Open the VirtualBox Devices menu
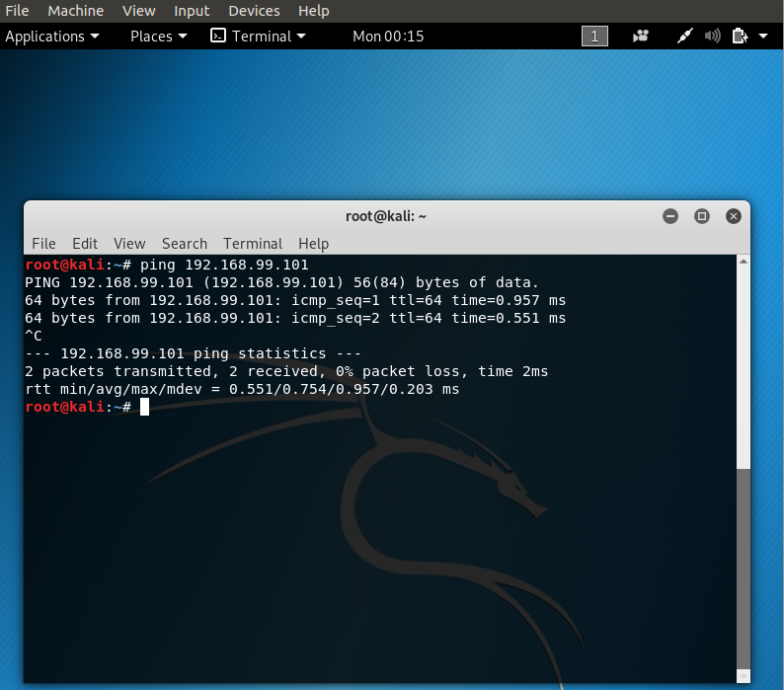Viewport: 784px width, 690px height. tap(254, 11)
